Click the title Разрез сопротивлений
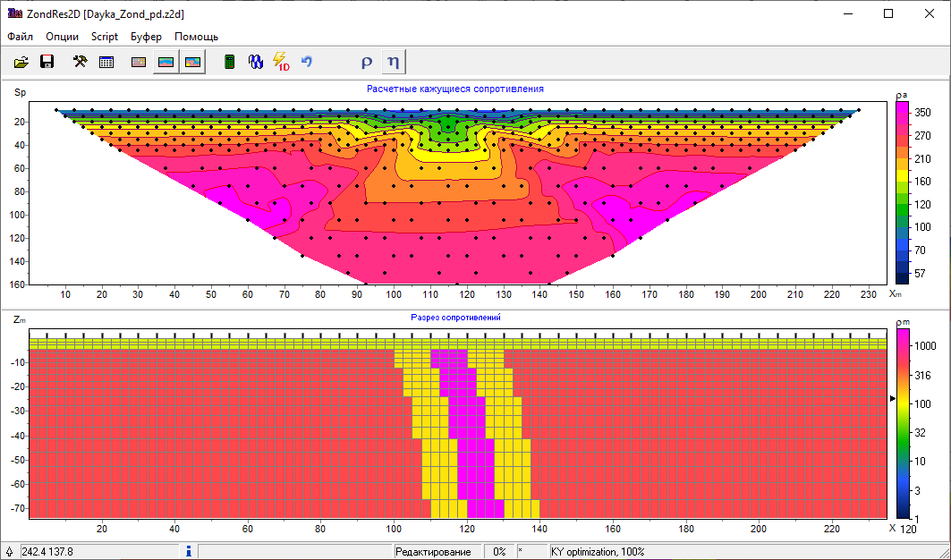 (455, 318)
